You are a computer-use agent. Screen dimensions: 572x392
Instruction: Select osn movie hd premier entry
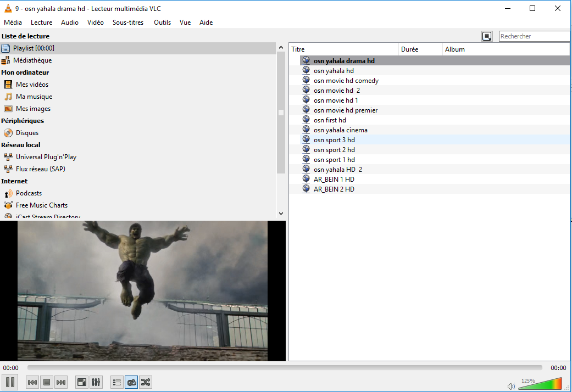pos(435,110)
